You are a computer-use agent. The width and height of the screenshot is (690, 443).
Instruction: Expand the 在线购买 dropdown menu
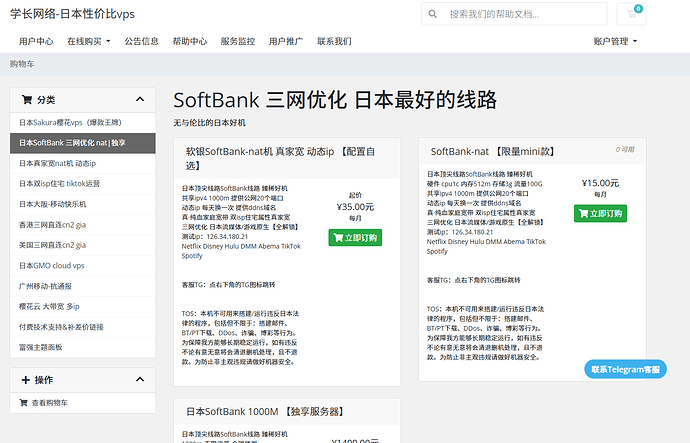tap(88, 41)
